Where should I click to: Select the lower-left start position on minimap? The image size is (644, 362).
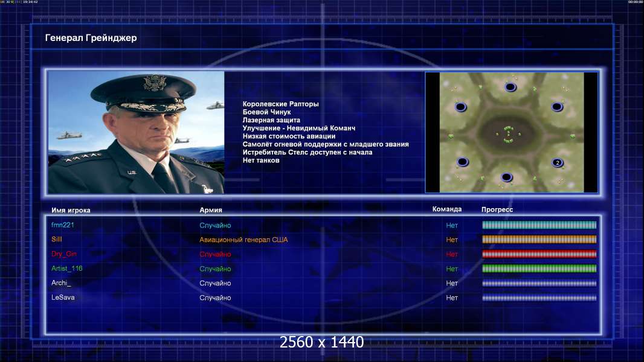463,162
